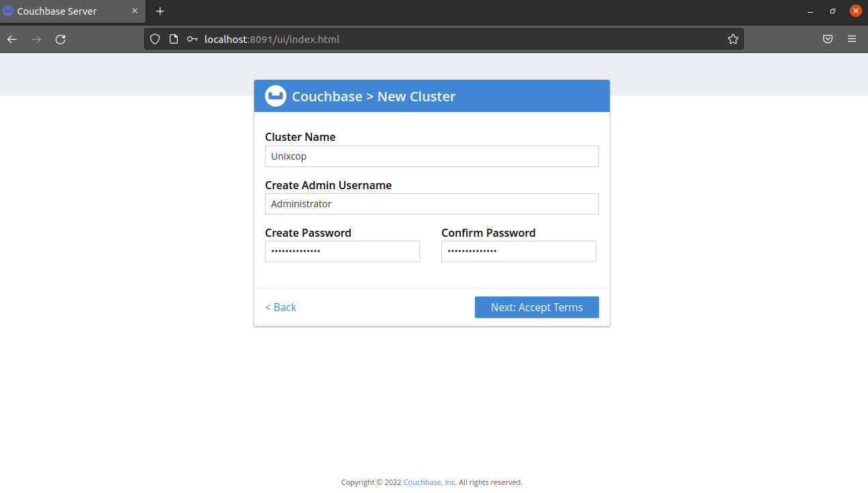The width and height of the screenshot is (868, 493).
Task: Click the Couchbase logo in the dialog header
Action: click(276, 96)
